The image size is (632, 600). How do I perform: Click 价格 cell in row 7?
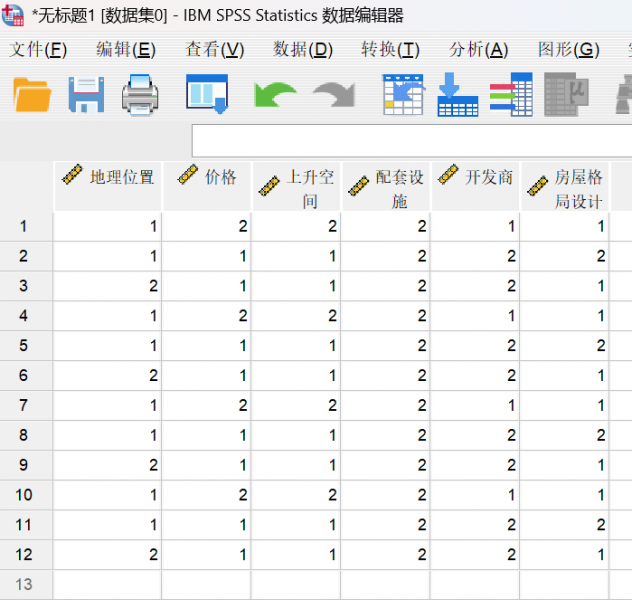[206, 405]
